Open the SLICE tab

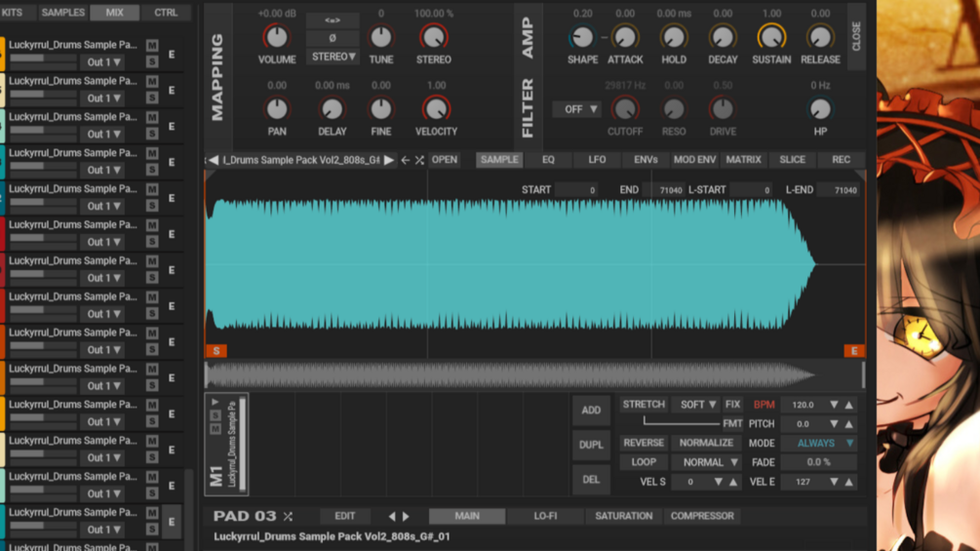pos(792,160)
